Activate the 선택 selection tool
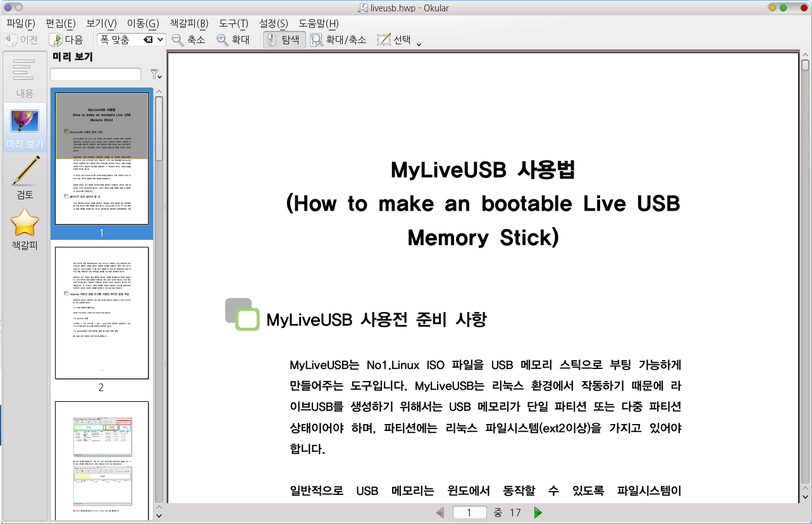 [x=394, y=39]
